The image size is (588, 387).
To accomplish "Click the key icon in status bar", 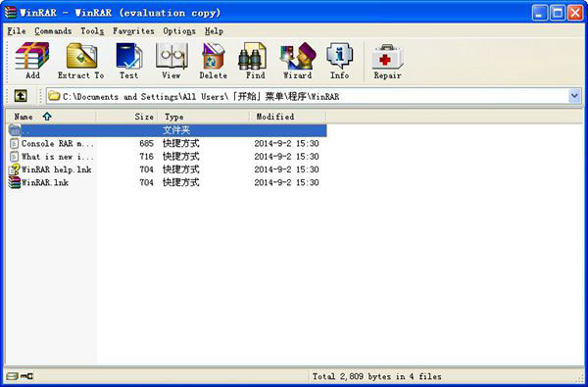I will (x=27, y=376).
